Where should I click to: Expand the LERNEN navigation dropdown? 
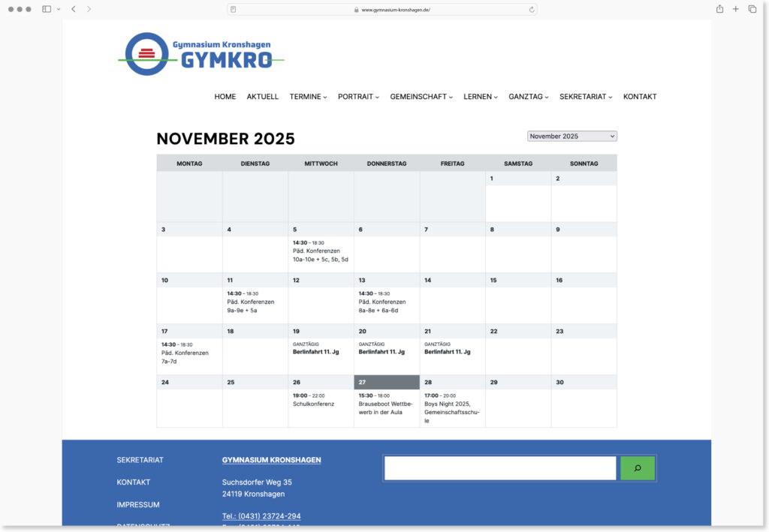[x=479, y=96]
